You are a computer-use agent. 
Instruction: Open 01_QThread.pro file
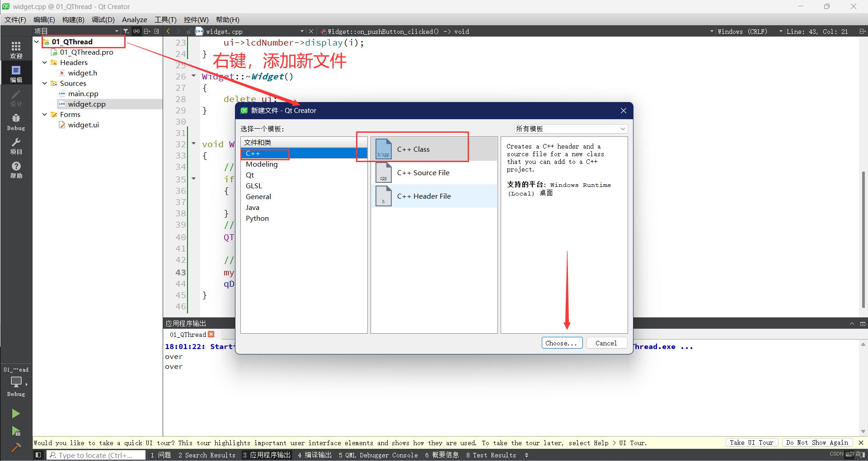pyautogui.click(x=86, y=52)
